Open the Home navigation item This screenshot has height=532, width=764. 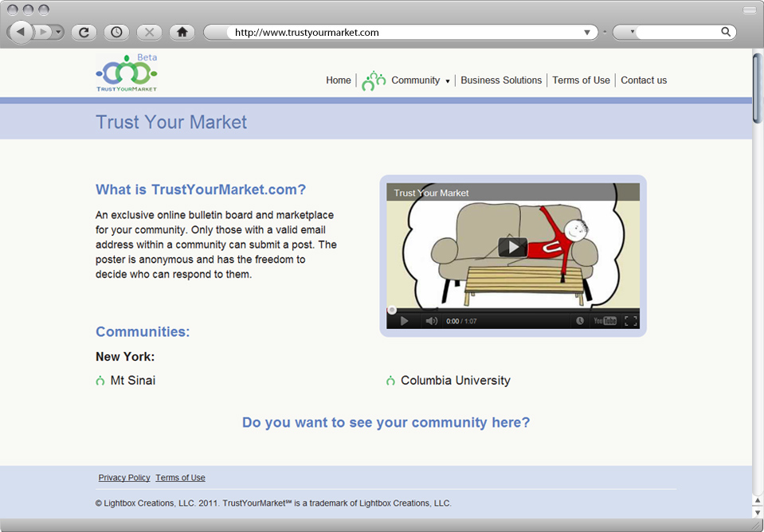pos(338,80)
